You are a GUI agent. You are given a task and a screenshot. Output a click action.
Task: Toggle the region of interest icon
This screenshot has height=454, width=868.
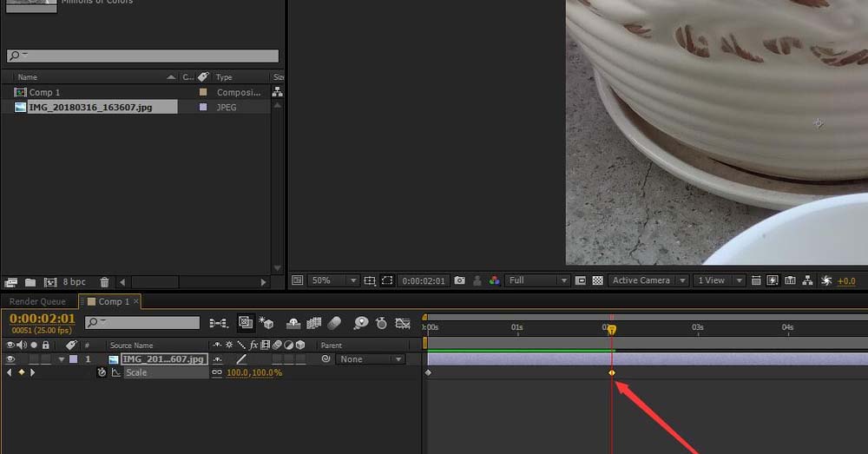387,280
